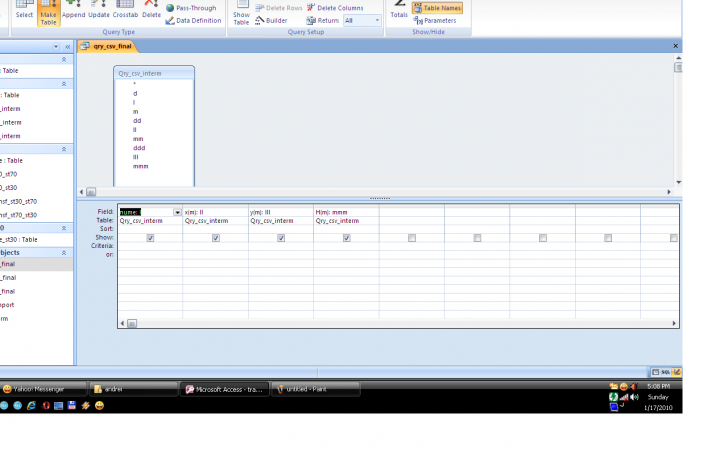The height and width of the screenshot is (455, 728).
Task: Choose the Select query type
Action: [x=24, y=11]
